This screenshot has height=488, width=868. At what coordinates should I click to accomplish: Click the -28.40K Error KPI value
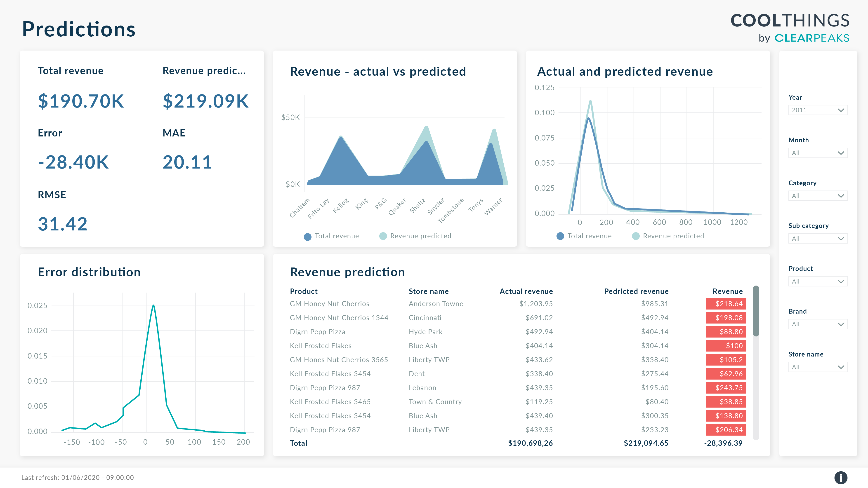pos(73,162)
